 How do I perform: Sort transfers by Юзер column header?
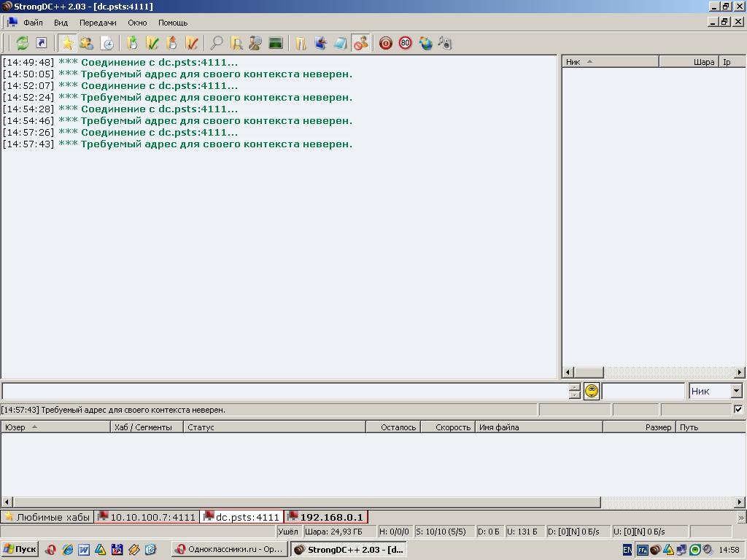click(x=55, y=427)
